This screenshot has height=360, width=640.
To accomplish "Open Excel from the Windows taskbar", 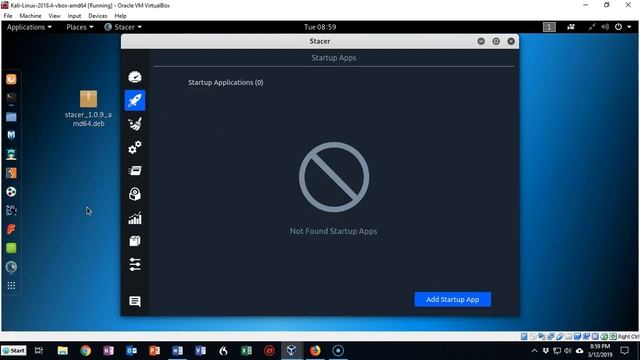I will (246, 351).
